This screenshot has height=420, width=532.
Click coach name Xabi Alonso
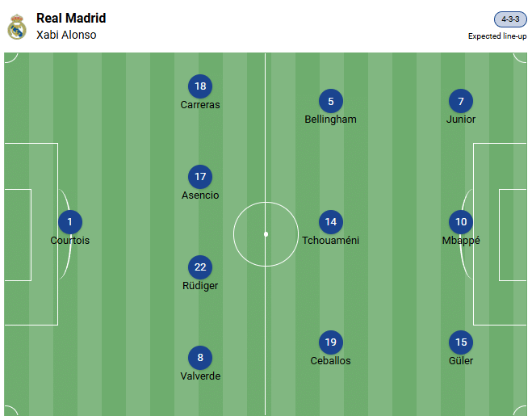click(66, 36)
